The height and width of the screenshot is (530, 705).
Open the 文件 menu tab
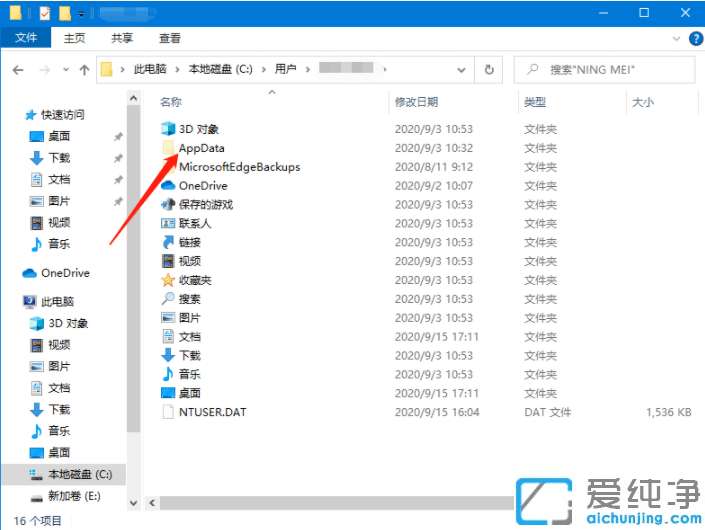[26, 38]
